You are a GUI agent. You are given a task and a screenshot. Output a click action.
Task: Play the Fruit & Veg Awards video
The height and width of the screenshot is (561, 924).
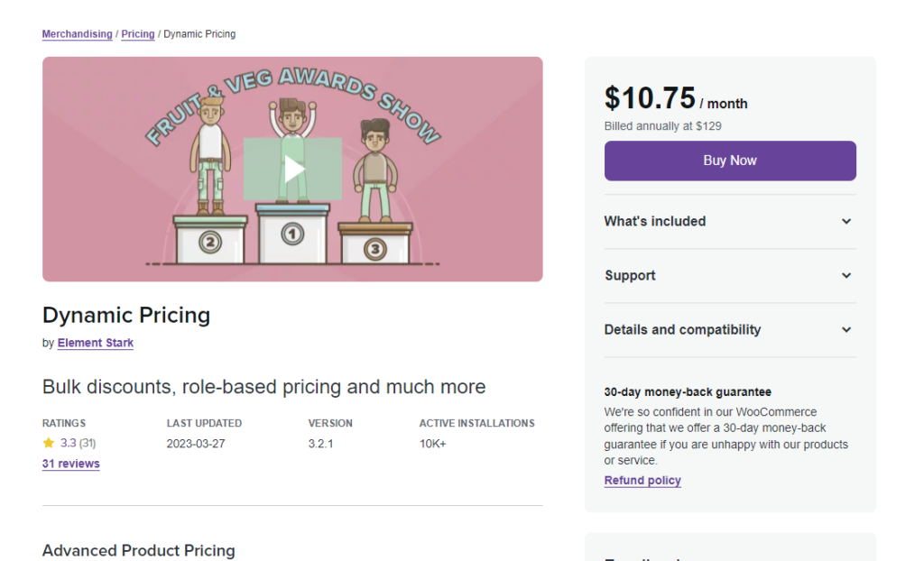[x=292, y=170]
